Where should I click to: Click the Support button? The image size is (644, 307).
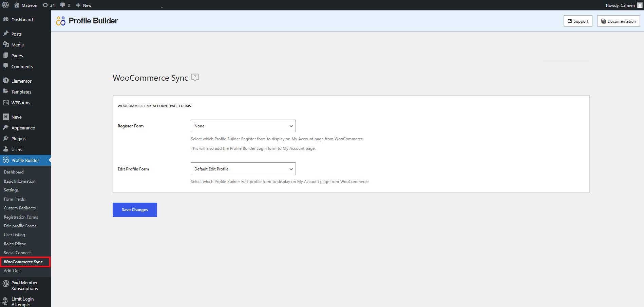578,21
